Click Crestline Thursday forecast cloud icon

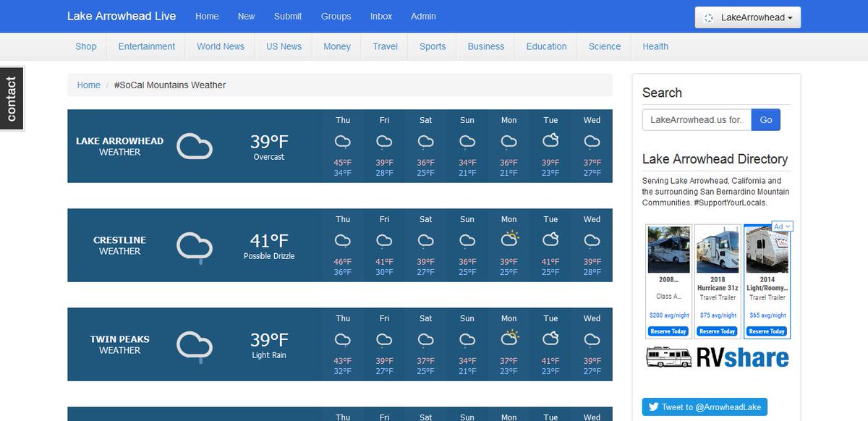(343, 240)
